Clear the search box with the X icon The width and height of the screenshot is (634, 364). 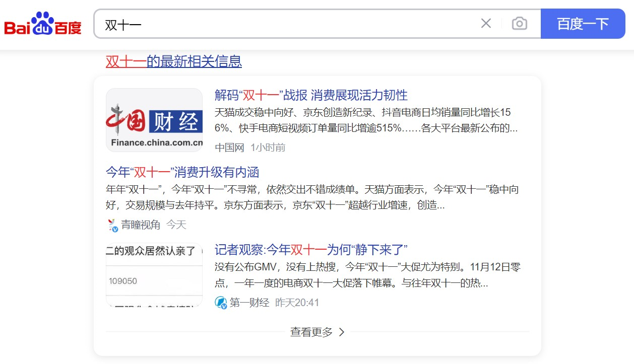tap(486, 24)
